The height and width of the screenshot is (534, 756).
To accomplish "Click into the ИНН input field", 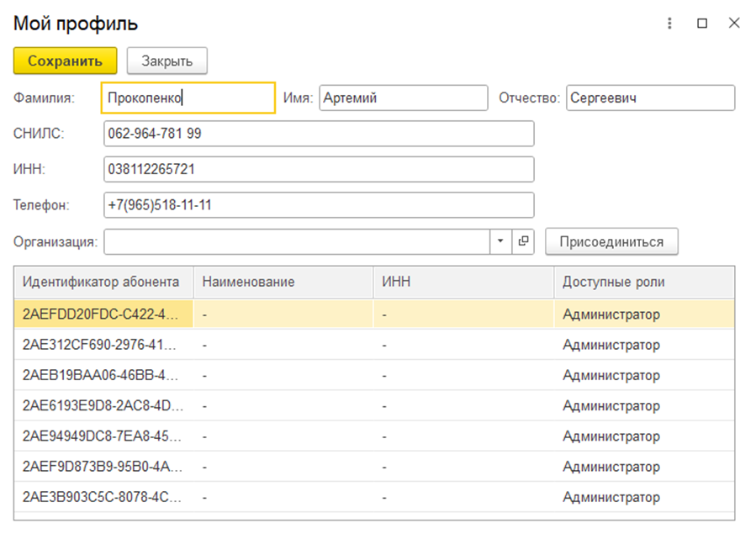I will point(319,169).
